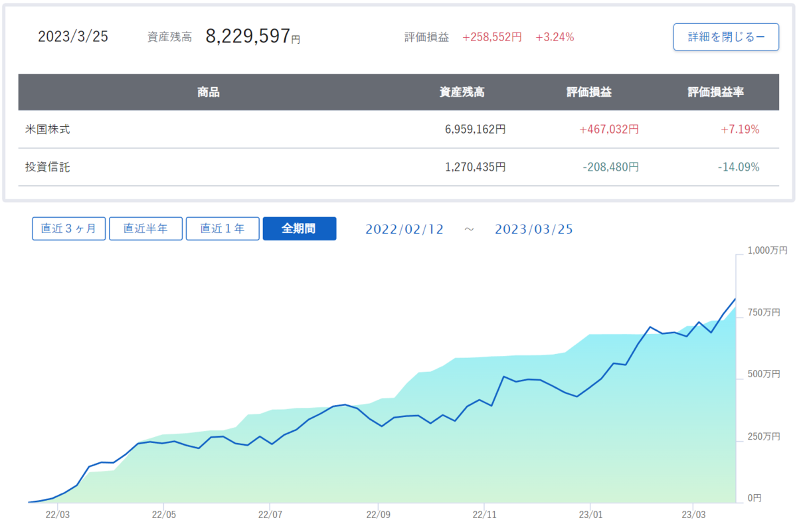Click 6,959,162円 balance value
797x532 pixels.
coord(476,130)
